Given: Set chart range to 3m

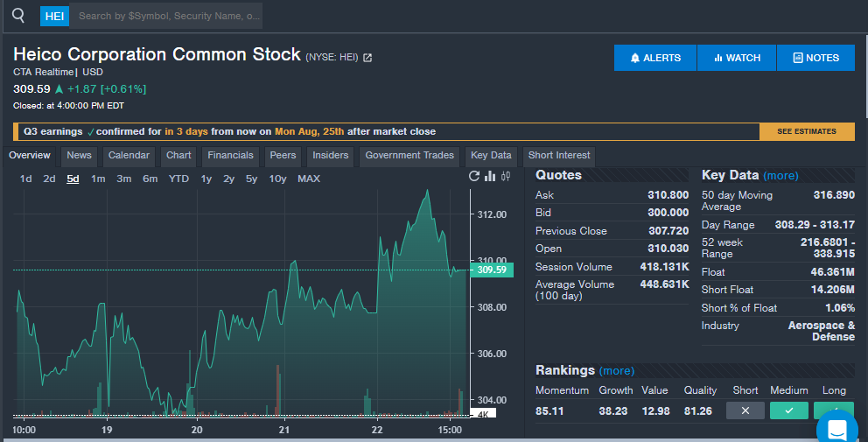Looking at the screenshot, I should 124,179.
